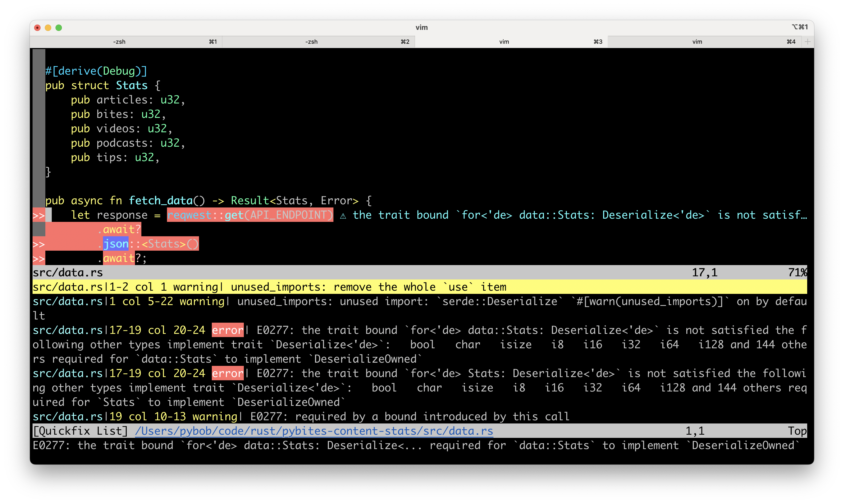Click the fetch_data function name
Screen dimensions: 844x504
tap(161, 201)
